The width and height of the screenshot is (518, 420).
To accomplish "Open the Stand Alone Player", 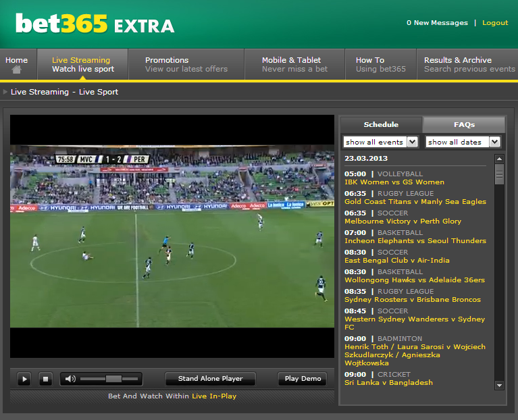I will coord(211,379).
